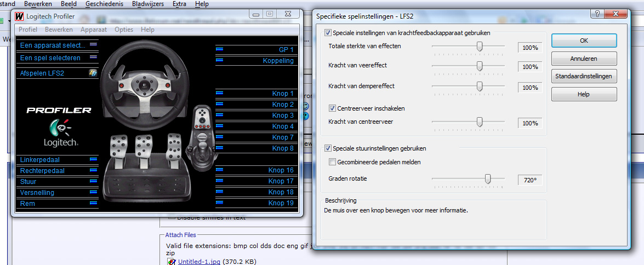The width and height of the screenshot is (644, 265).
Task: Click the Totale sterkte van effecten slider
Action: coord(468,47)
